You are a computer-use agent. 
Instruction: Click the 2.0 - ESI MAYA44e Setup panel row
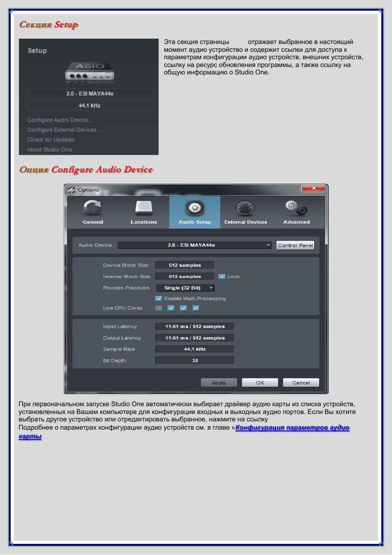90,94
